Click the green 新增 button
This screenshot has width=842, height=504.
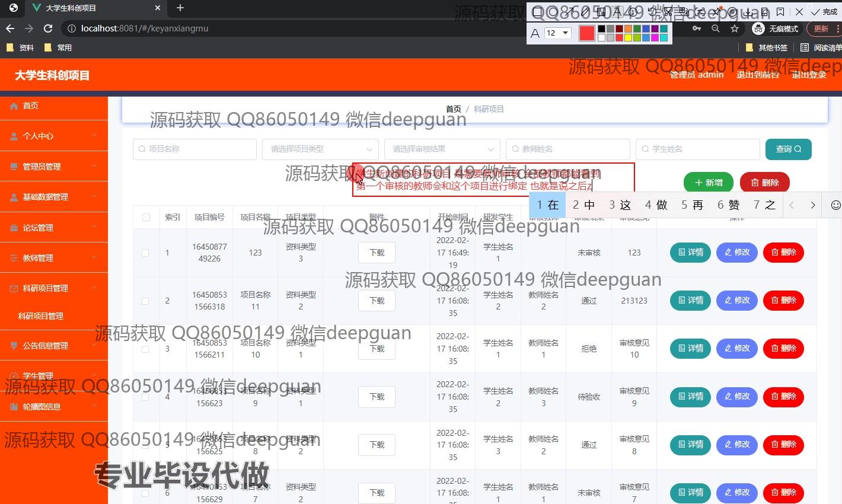click(708, 183)
